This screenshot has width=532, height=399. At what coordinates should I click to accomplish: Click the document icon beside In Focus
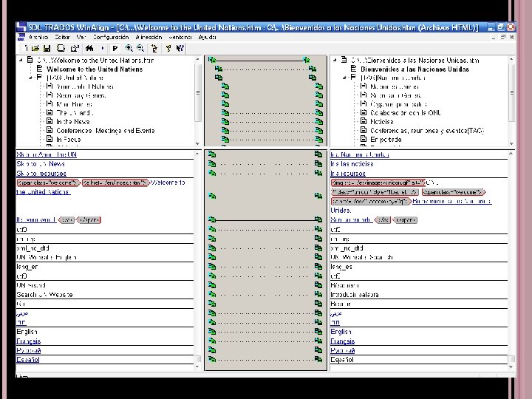tap(50, 139)
